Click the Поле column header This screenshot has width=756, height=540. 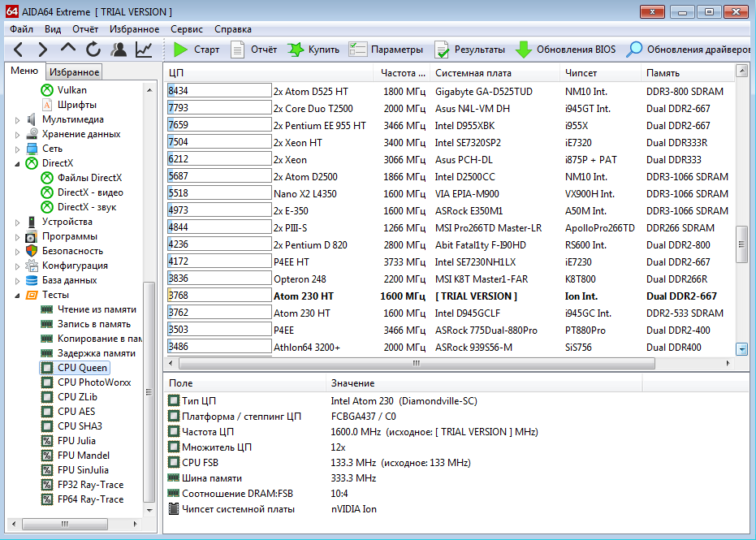tap(245, 383)
